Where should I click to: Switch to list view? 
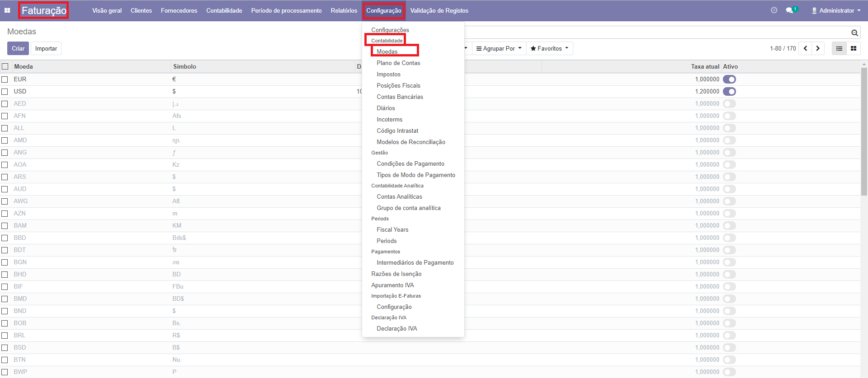point(839,48)
